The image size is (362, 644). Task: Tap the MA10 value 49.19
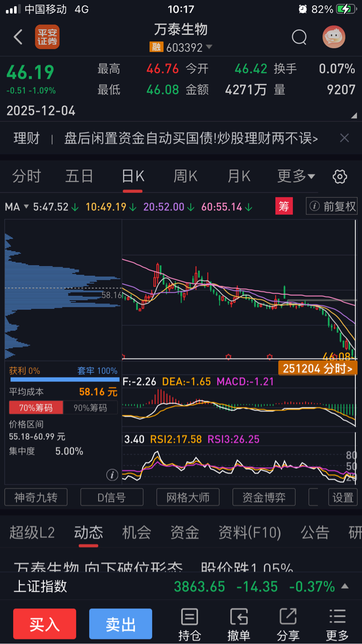(111, 206)
